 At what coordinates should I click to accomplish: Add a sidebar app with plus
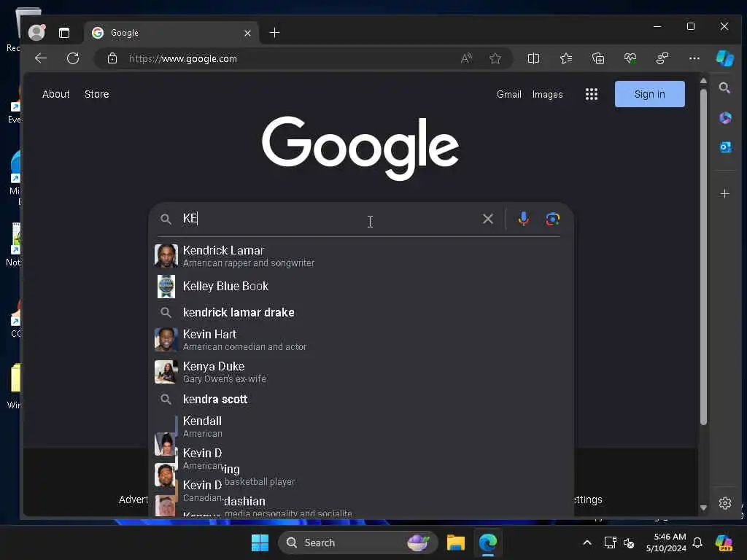coord(724,194)
